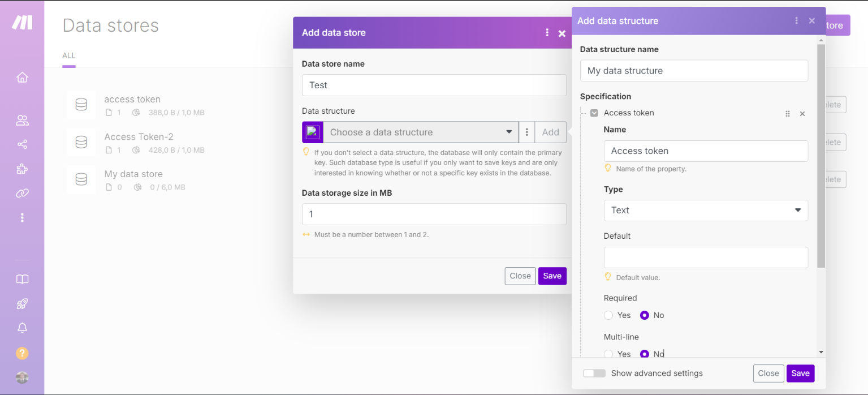Viewport: 868px width, 395px height.
Task: Select the ALL tab
Action: (x=69, y=55)
